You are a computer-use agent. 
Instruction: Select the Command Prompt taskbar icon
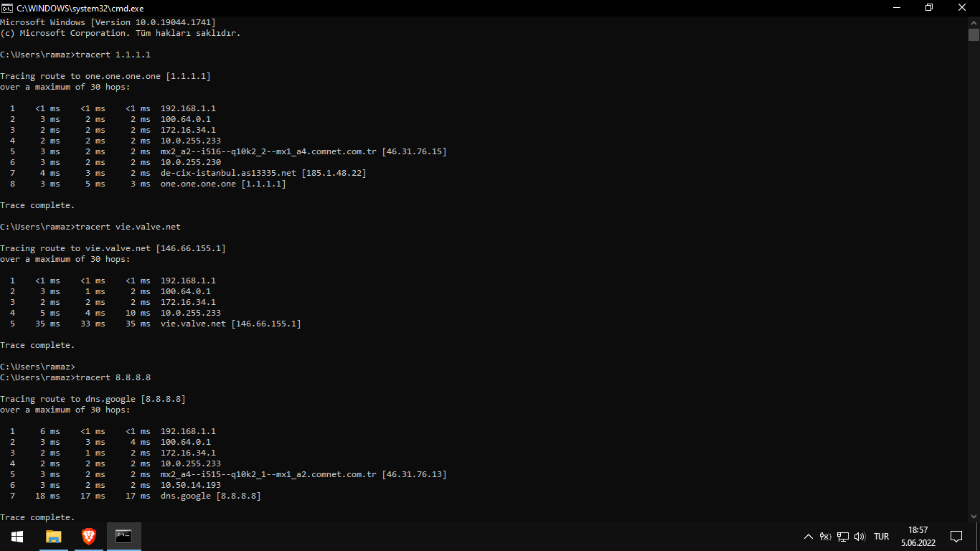point(124,536)
